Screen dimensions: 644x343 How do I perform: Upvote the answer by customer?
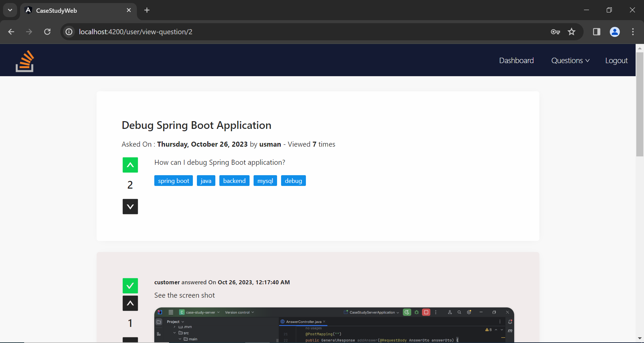point(130,303)
